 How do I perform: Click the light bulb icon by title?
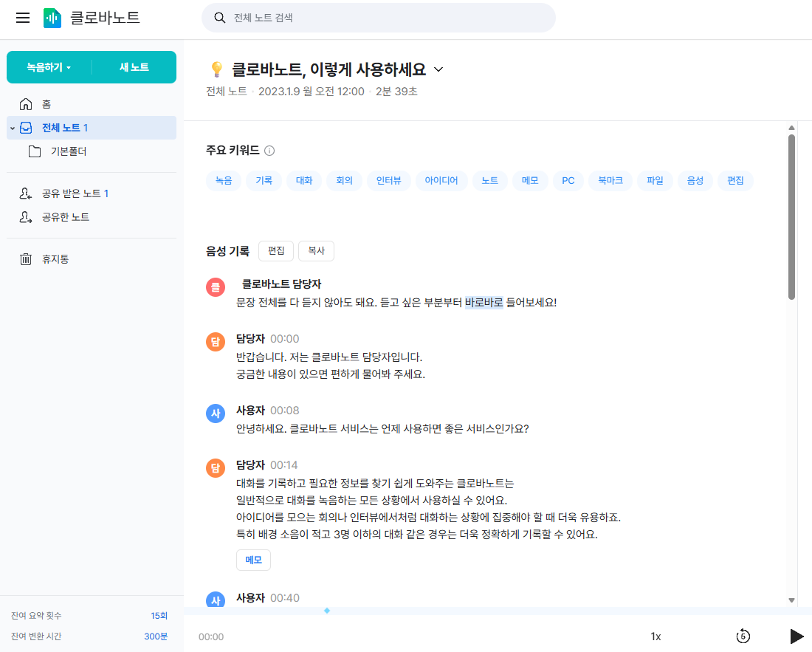[x=216, y=69]
